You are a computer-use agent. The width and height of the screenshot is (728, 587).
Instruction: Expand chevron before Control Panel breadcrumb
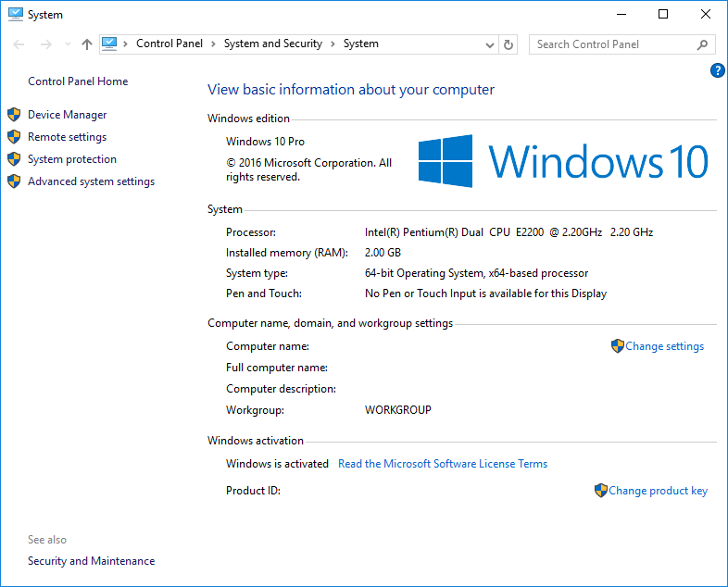(x=125, y=44)
